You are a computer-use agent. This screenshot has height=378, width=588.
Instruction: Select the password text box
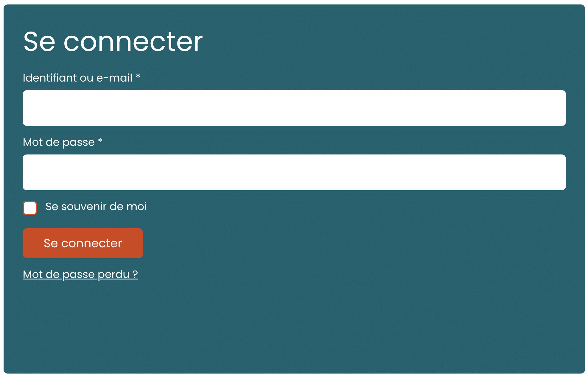[x=294, y=172]
